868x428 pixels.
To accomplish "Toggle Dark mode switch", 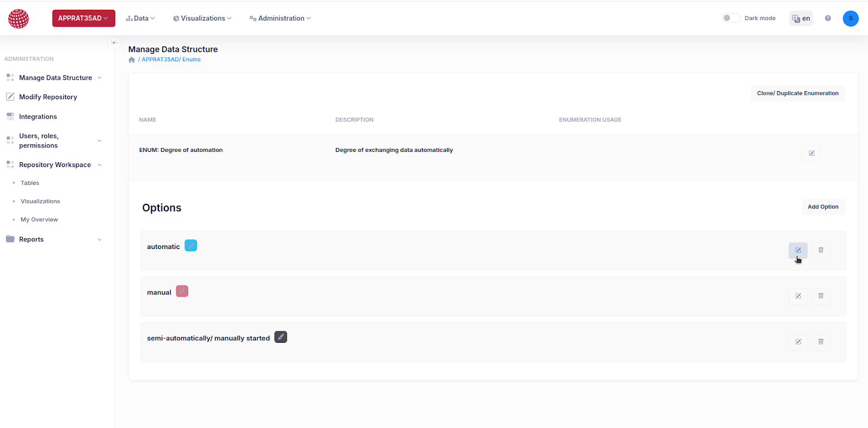I will [731, 18].
